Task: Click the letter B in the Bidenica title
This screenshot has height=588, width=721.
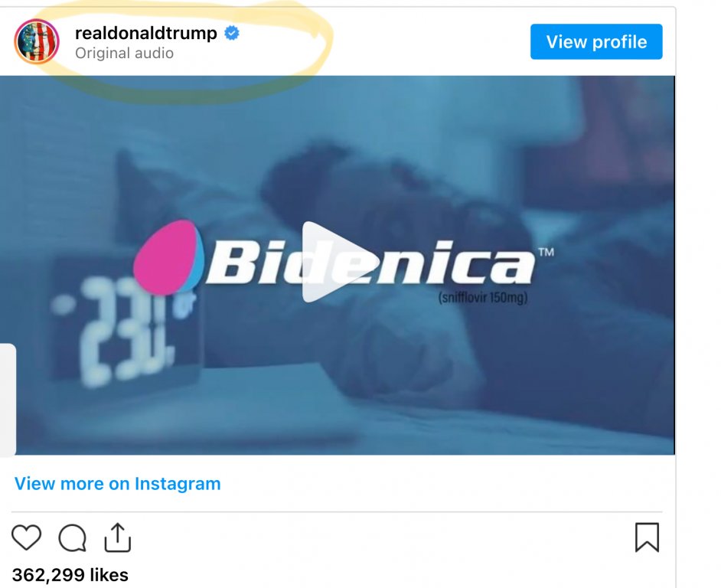Action: point(232,263)
